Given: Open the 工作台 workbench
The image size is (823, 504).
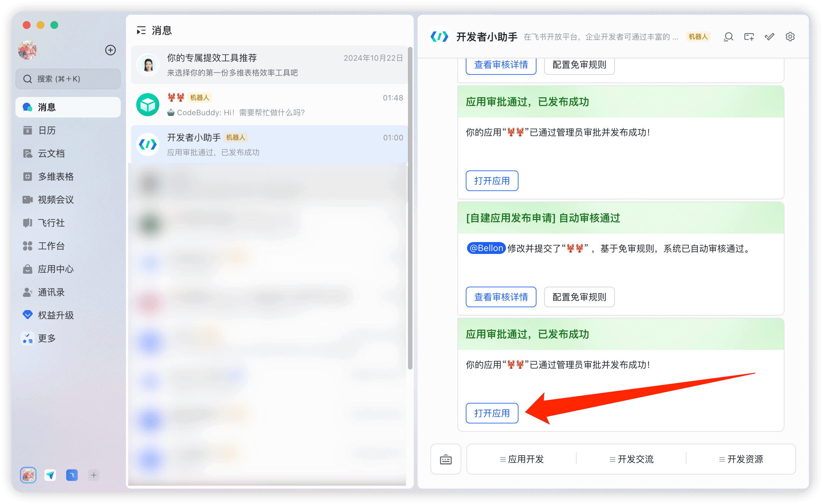Looking at the screenshot, I should coord(51,246).
